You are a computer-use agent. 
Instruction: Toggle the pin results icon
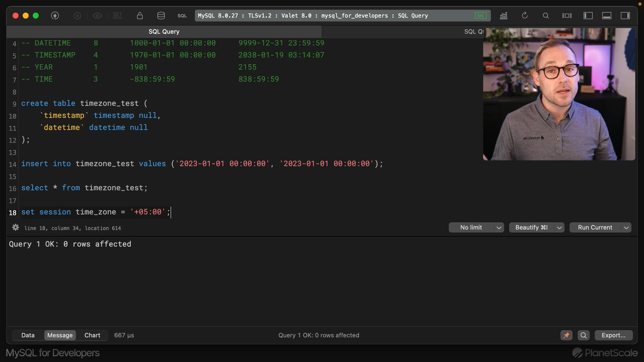(x=566, y=335)
